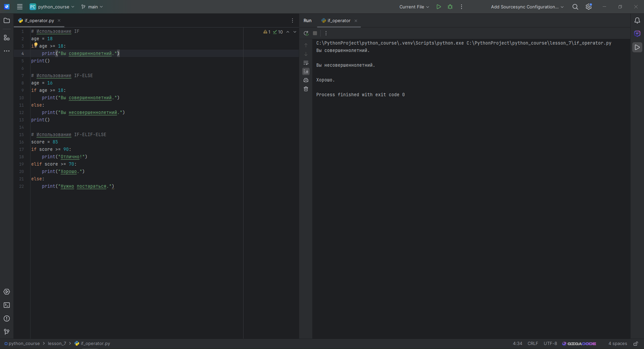Click line number 17 in the gutter

[x=21, y=150]
